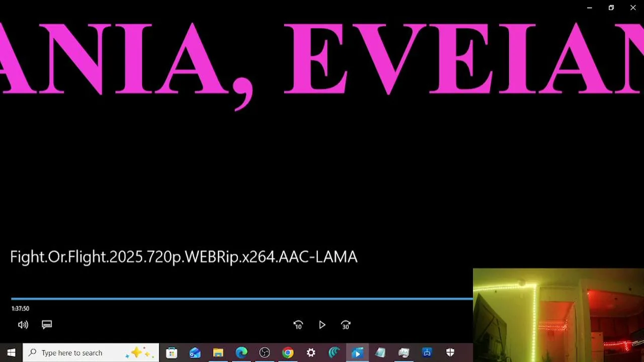Open the tilted notepad app in taskbar

380,352
